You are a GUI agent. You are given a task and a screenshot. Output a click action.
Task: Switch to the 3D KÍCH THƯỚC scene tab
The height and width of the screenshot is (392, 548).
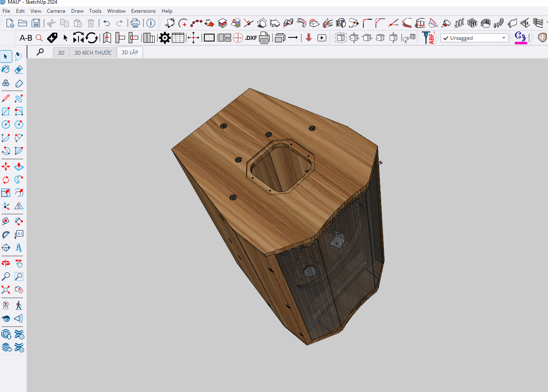[93, 53]
